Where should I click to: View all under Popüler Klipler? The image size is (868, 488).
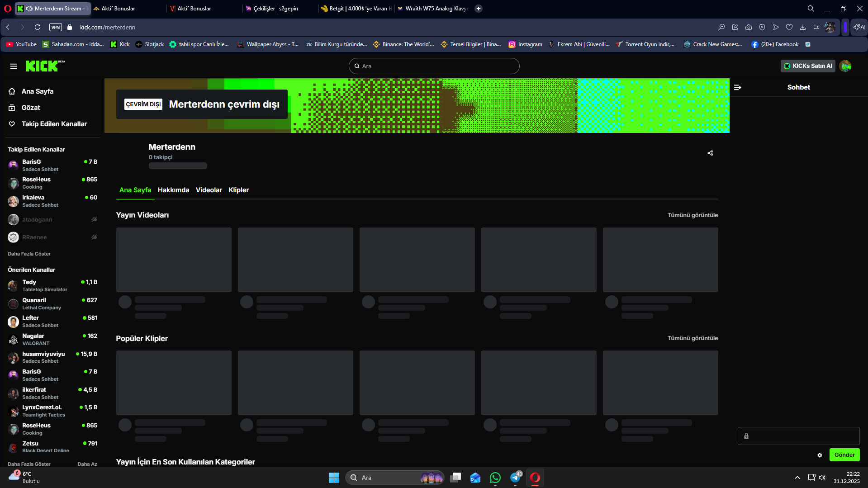click(x=693, y=338)
